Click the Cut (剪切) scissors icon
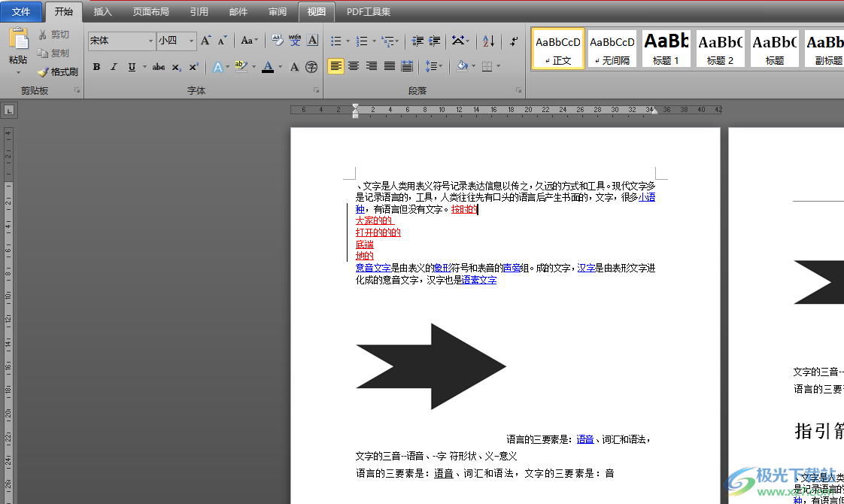The image size is (844, 504). 43,35
